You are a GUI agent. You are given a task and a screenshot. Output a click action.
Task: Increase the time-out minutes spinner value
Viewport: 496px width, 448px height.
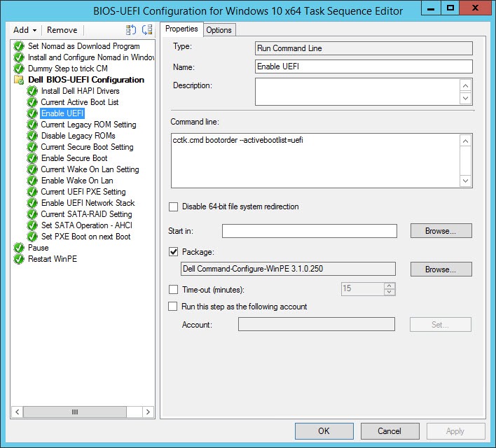390,286
